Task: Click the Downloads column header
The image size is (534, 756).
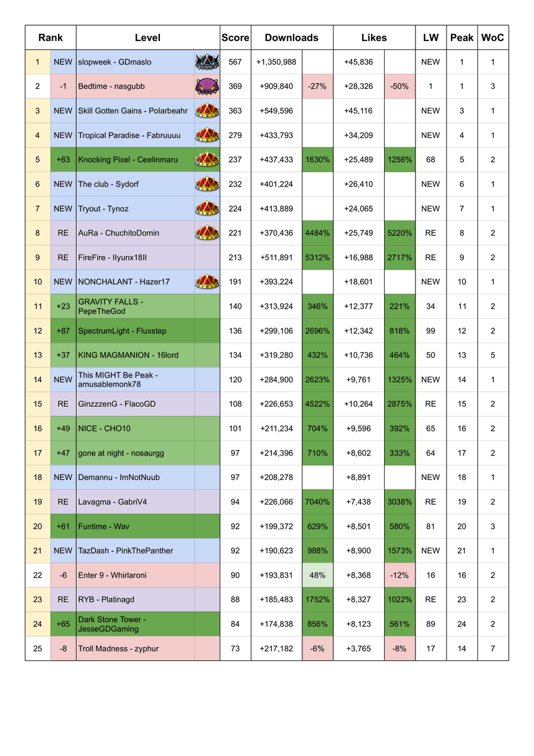Action: tap(292, 38)
